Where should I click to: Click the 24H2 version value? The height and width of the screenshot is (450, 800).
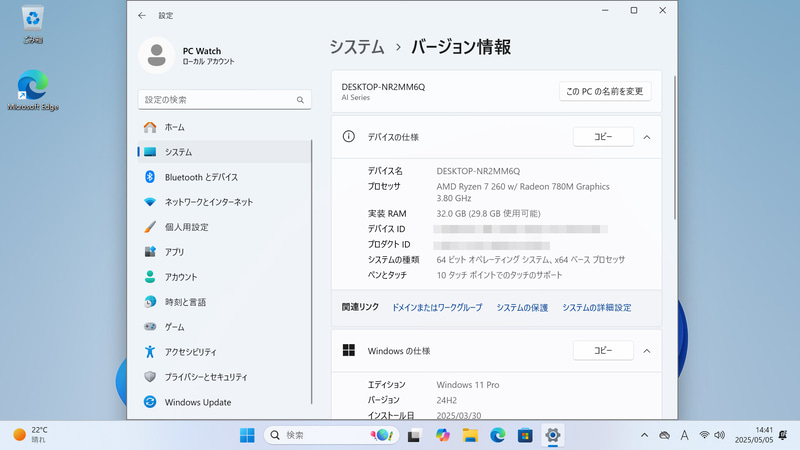point(446,400)
